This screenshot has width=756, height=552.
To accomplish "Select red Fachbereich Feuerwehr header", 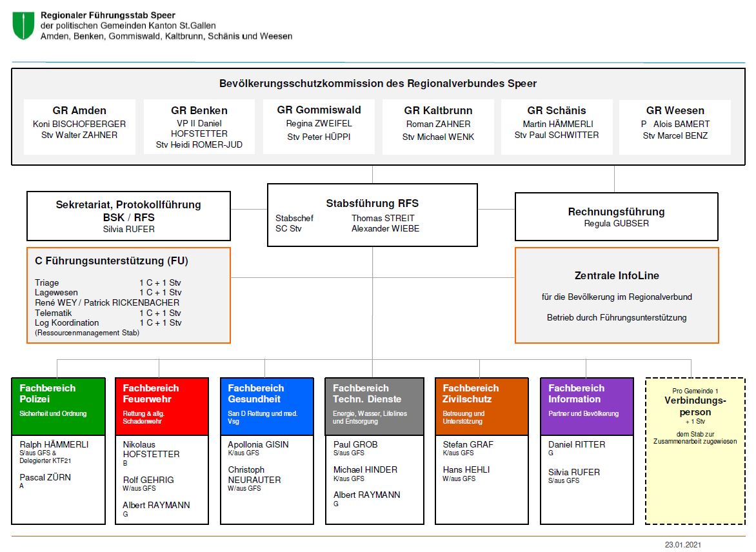I will coord(161,406).
